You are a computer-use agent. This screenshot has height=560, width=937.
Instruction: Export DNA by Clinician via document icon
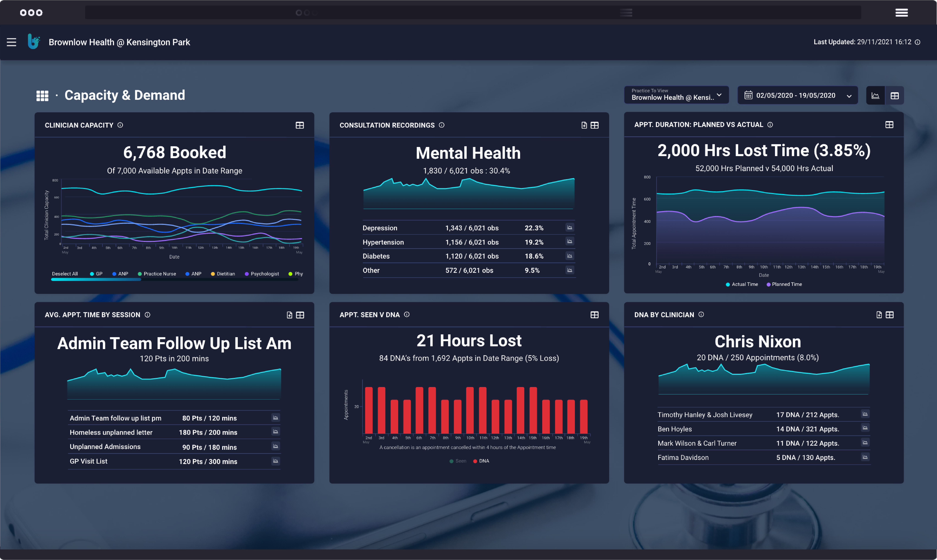[879, 315]
